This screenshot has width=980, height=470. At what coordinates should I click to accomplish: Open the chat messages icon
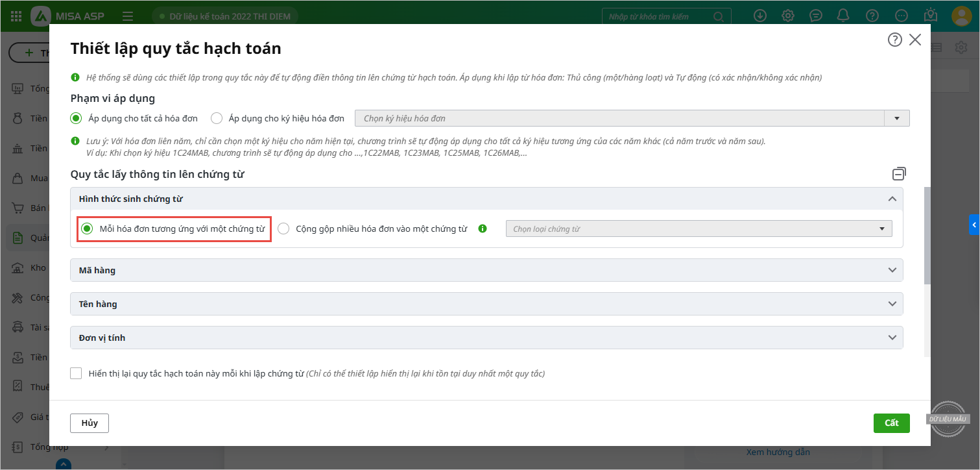click(816, 16)
